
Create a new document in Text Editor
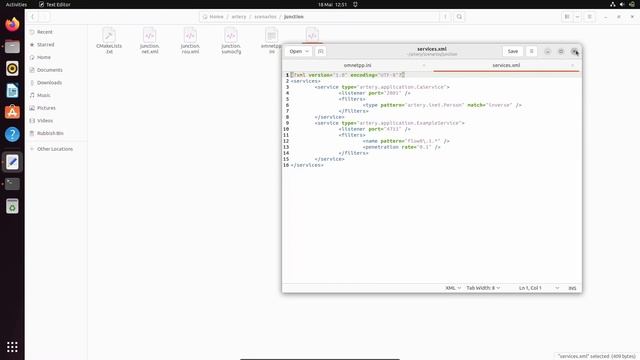(x=320, y=51)
